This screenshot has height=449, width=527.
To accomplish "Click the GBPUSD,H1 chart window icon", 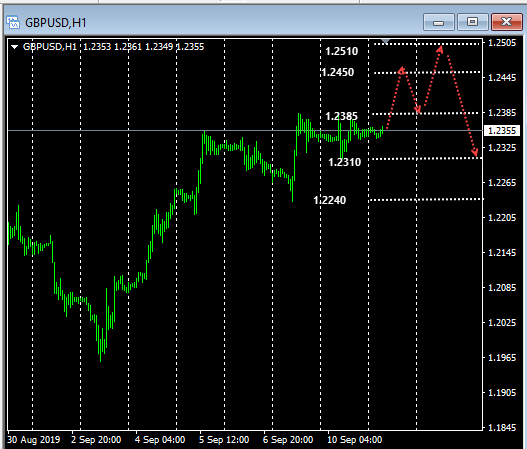I will pyautogui.click(x=13, y=23).
